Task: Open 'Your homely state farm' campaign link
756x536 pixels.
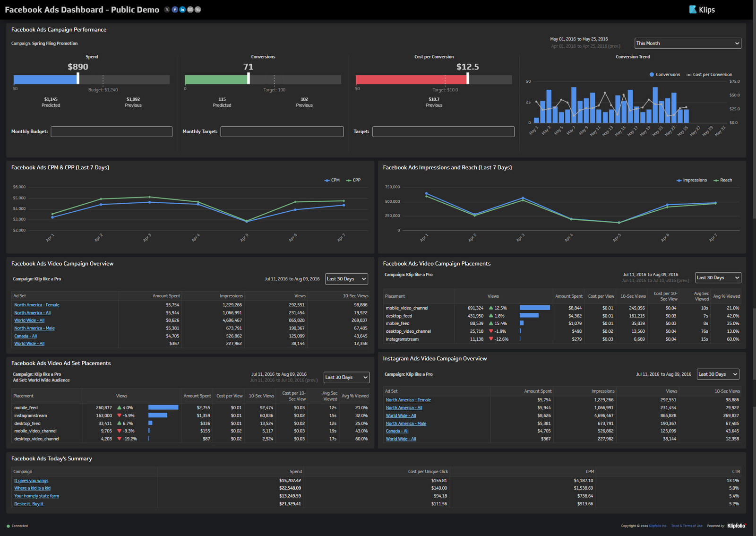Action: point(36,496)
